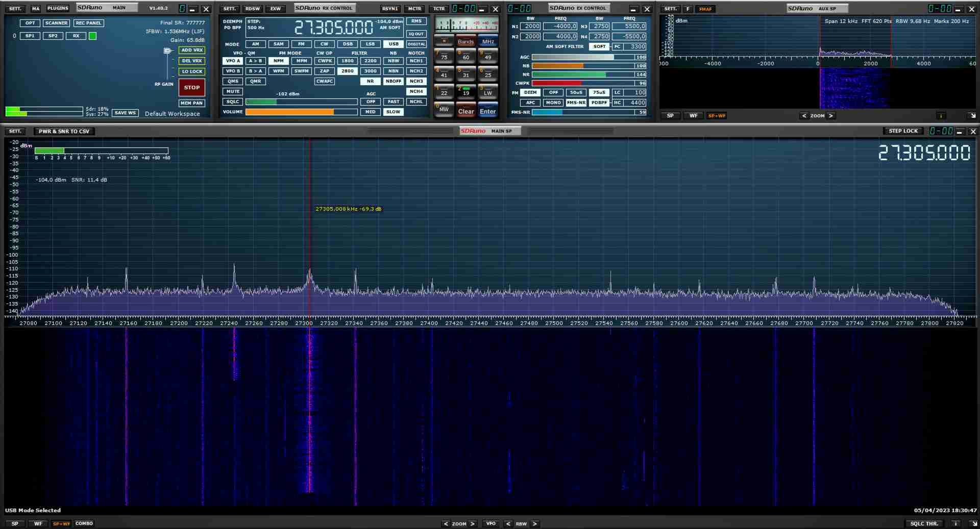Enable LO LOCK

point(192,71)
